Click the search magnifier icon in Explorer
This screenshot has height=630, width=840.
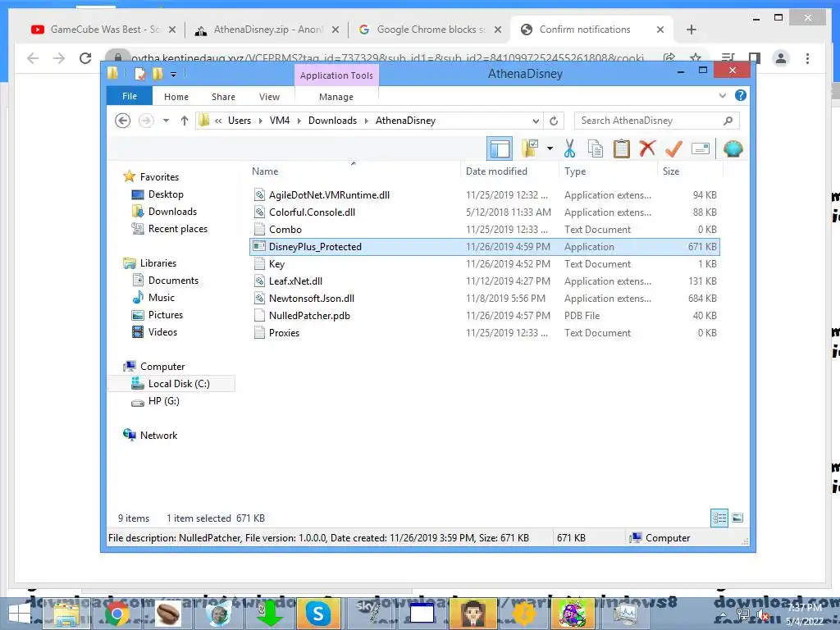[x=728, y=121]
